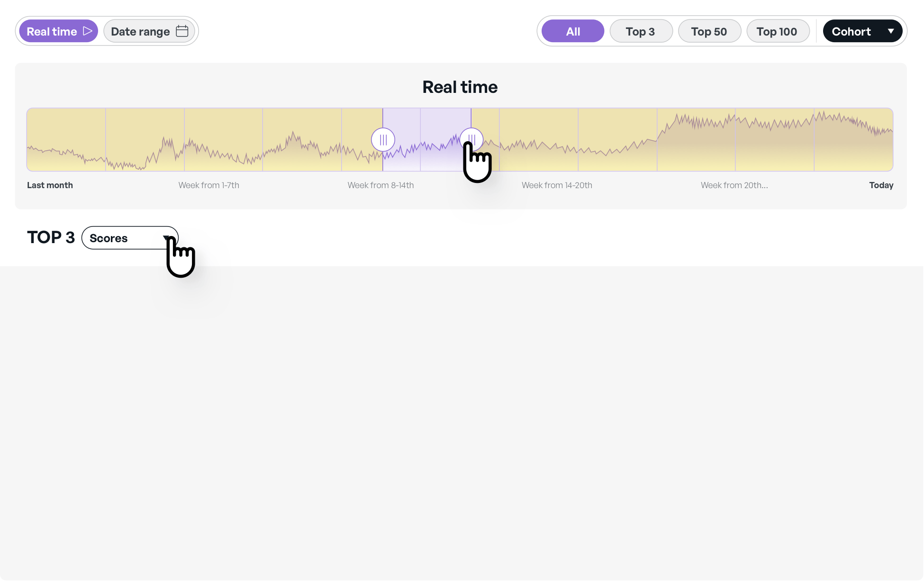Click the right timeline range handle
The width and height of the screenshot is (924, 581).
471,139
